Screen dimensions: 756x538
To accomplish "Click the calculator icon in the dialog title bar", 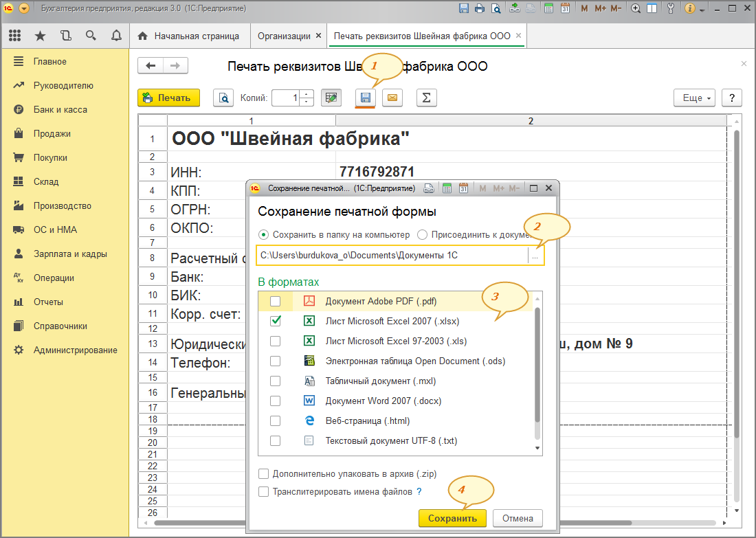I will [x=447, y=188].
